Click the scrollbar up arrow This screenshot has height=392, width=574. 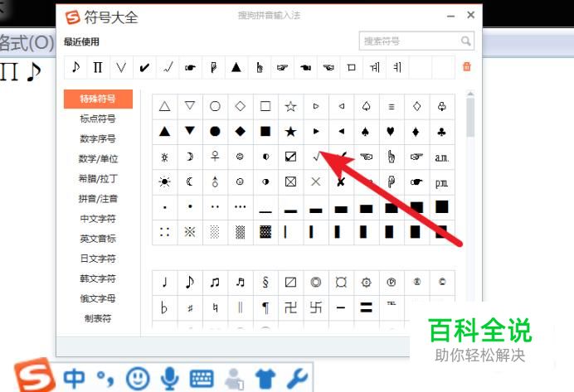pyautogui.click(x=470, y=94)
